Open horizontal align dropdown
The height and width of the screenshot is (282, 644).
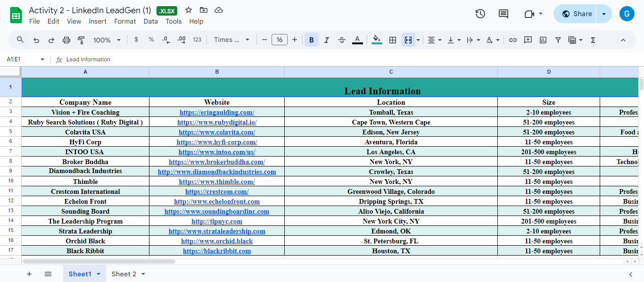coord(434,40)
